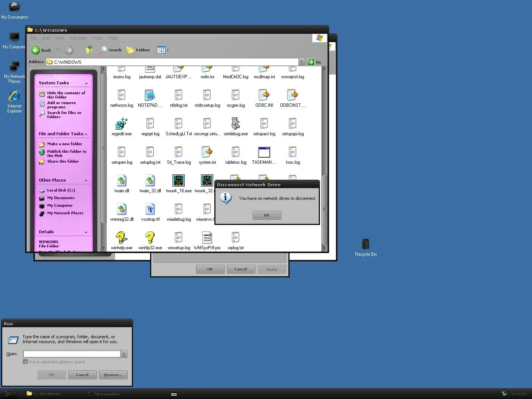This screenshot has height=399, width=532.
Task: Select the wplog.txt file icon
Action: pos(236,237)
